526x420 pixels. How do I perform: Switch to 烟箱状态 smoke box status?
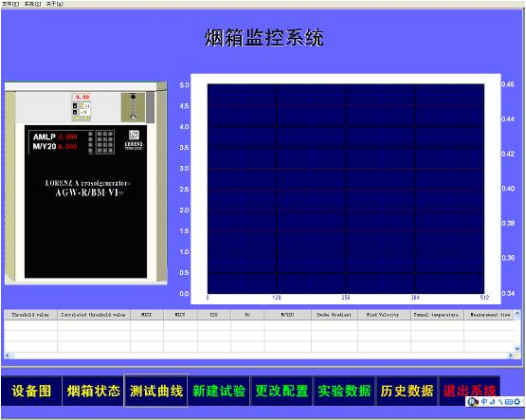tap(93, 391)
